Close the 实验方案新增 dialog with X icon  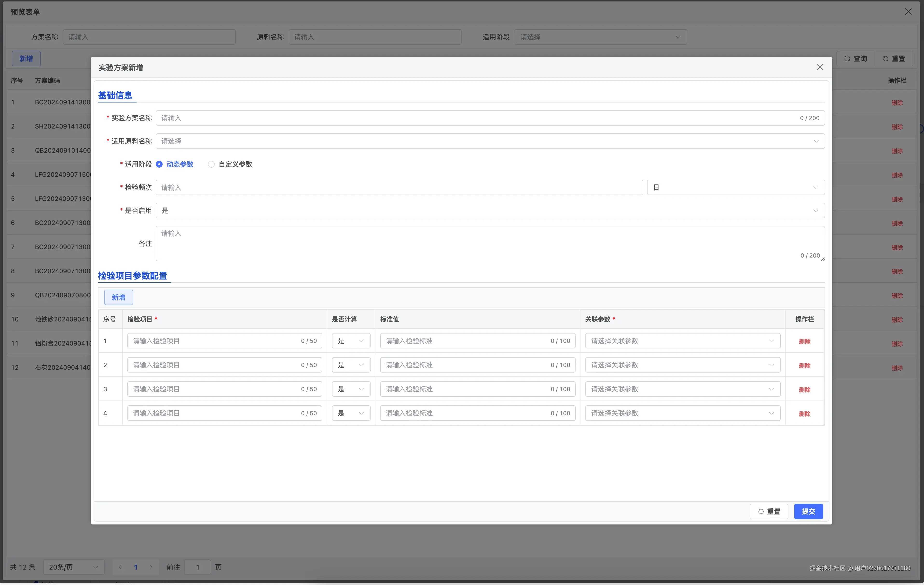[820, 67]
